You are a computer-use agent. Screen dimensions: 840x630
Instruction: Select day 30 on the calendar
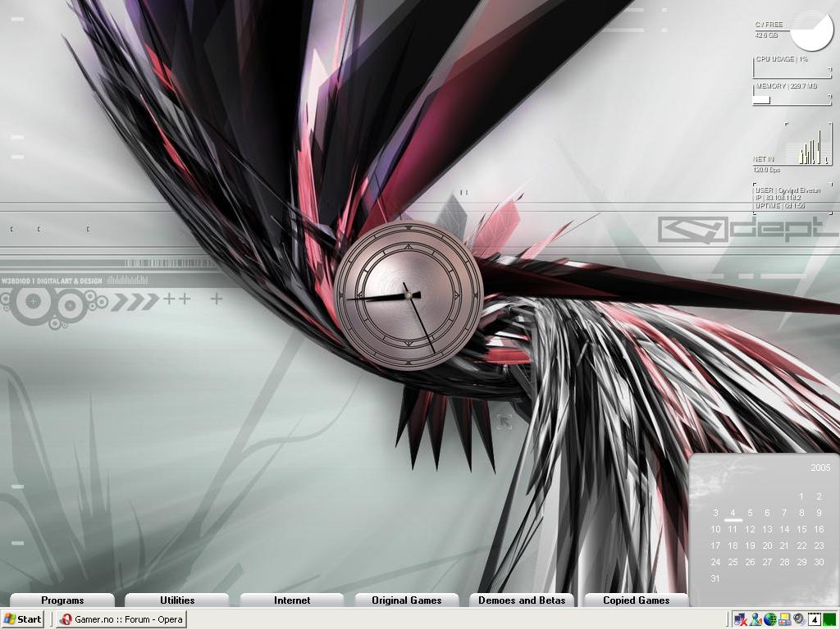[x=819, y=562]
